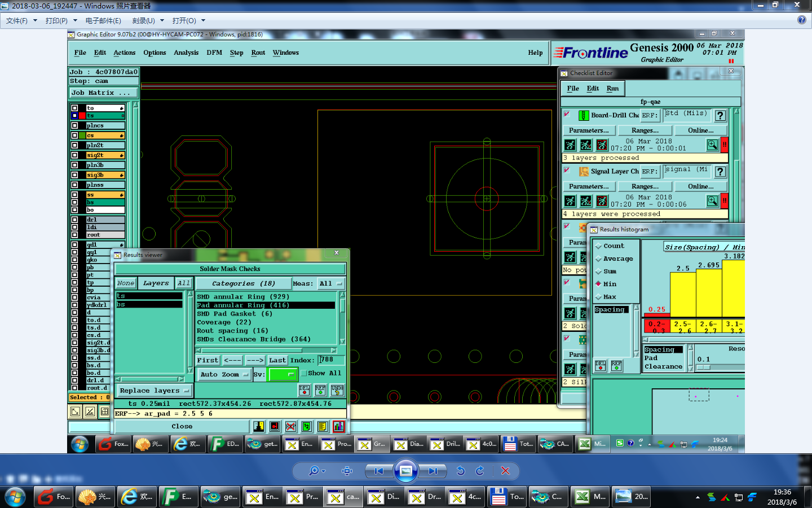This screenshot has height=508, width=812.
Task: Click the grid icon below the layer list
Action: click(104, 412)
